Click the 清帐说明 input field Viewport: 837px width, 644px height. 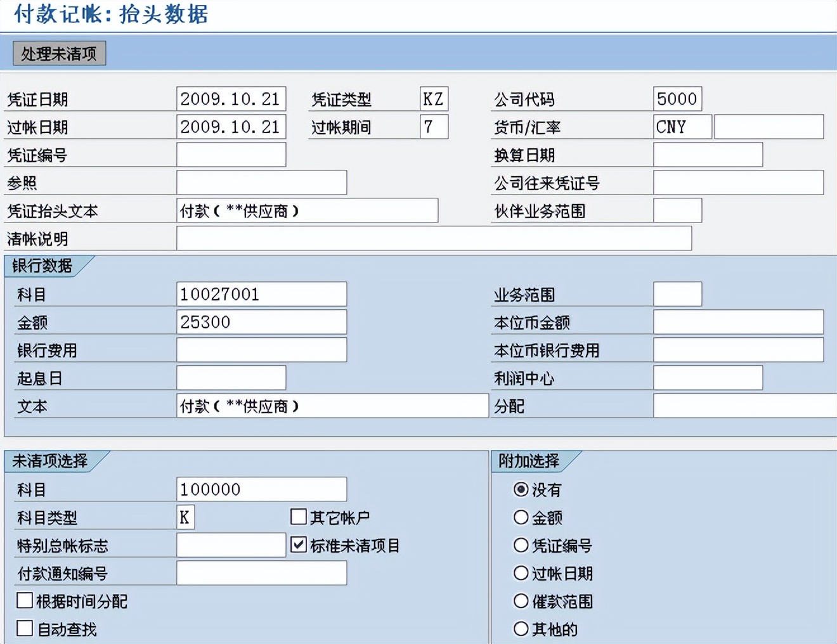click(x=433, y=238)
